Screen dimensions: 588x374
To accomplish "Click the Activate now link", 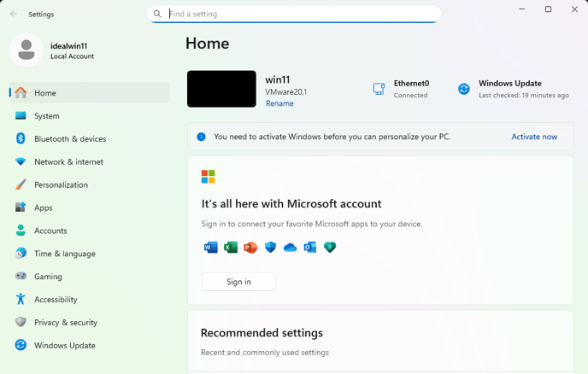I will (x=534, y=137).
